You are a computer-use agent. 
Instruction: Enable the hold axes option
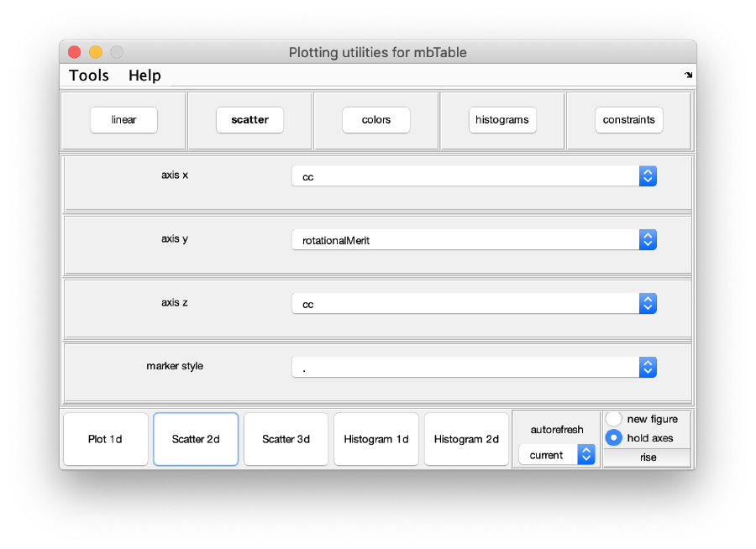point(613,437)
